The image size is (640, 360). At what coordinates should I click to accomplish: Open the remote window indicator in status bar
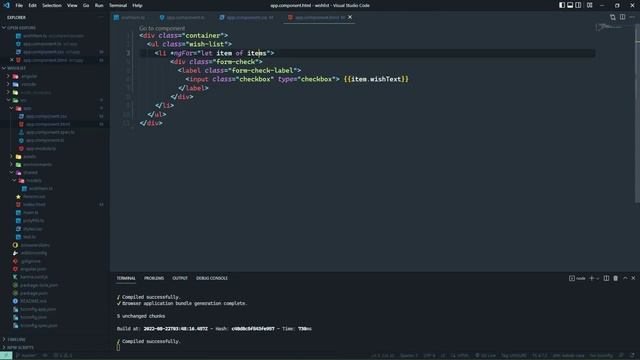point(6,356)
